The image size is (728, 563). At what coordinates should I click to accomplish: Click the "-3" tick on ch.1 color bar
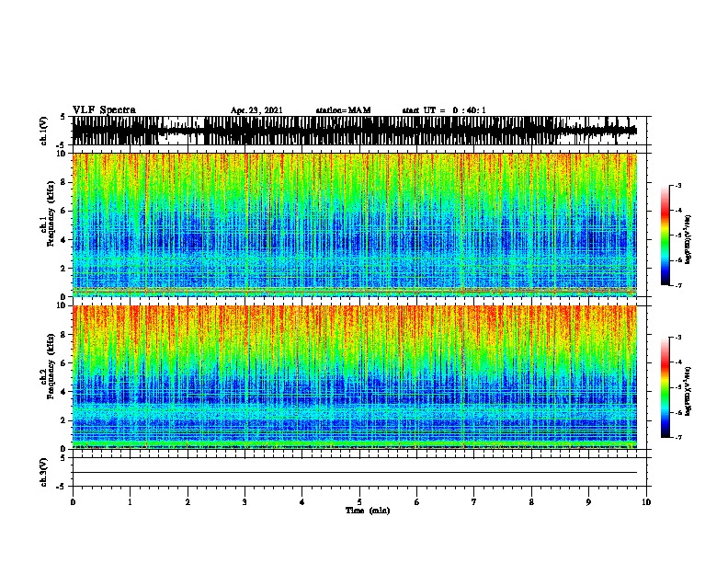coord(677,185)
